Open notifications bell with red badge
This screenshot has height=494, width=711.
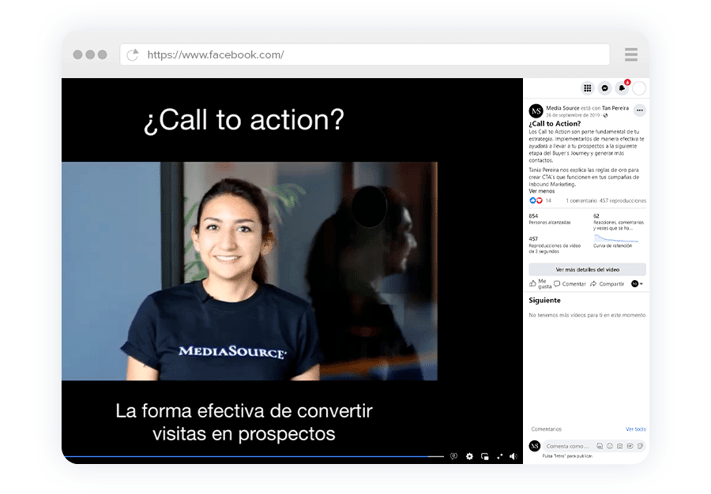[x=622, y=88]
